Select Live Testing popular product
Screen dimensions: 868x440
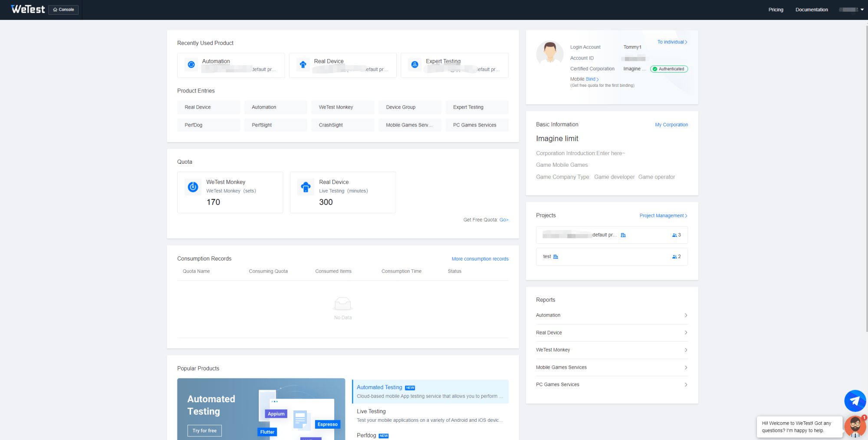point(431,415)
